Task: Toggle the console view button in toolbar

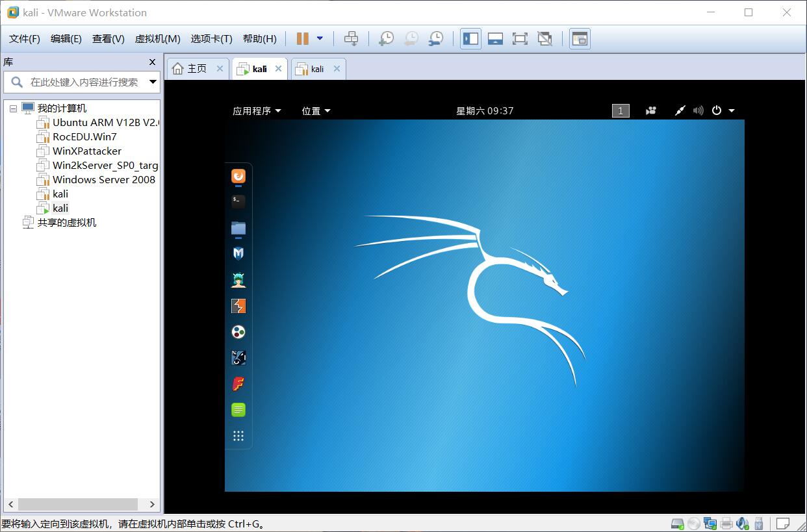Action: pyautogui.click(x=580, y=39)
